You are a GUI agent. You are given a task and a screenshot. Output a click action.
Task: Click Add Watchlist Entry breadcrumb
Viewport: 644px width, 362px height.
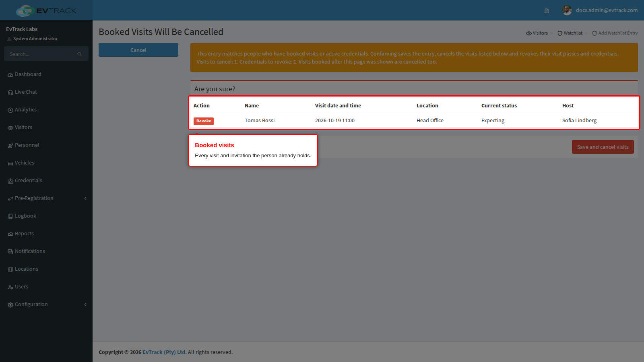point(615,33)
